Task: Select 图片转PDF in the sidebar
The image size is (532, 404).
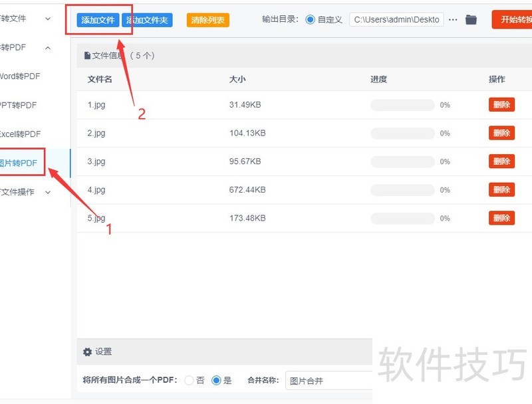Action: [19, 163]
